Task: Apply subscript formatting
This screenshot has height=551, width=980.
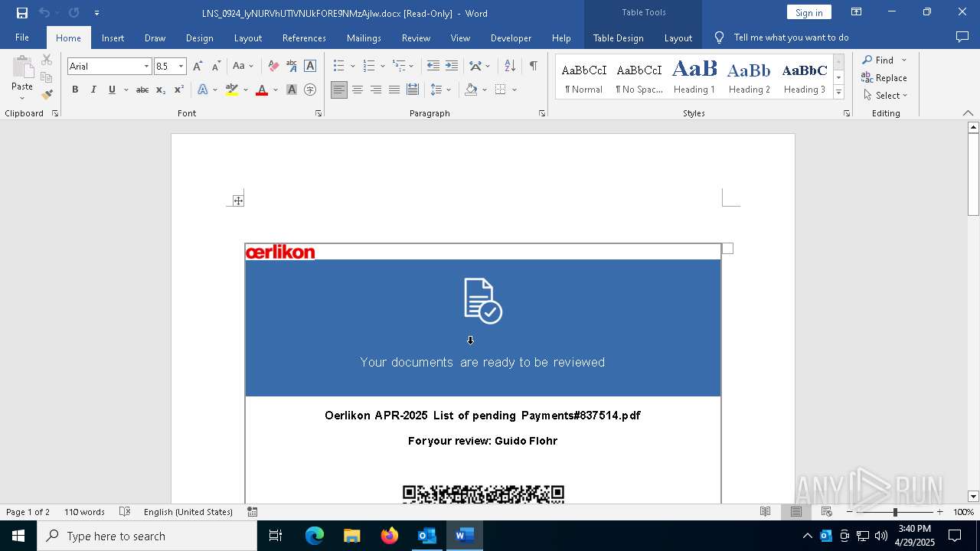Action: click(161, 90)
